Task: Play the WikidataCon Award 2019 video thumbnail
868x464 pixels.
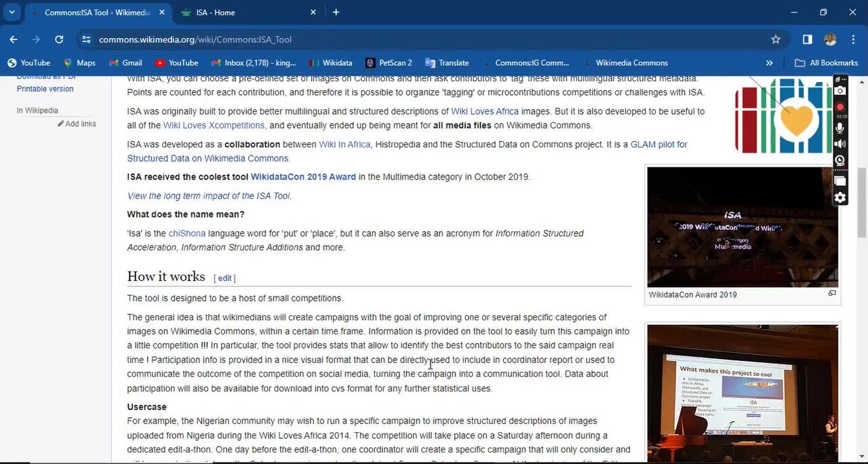Action: click(743, 227)
